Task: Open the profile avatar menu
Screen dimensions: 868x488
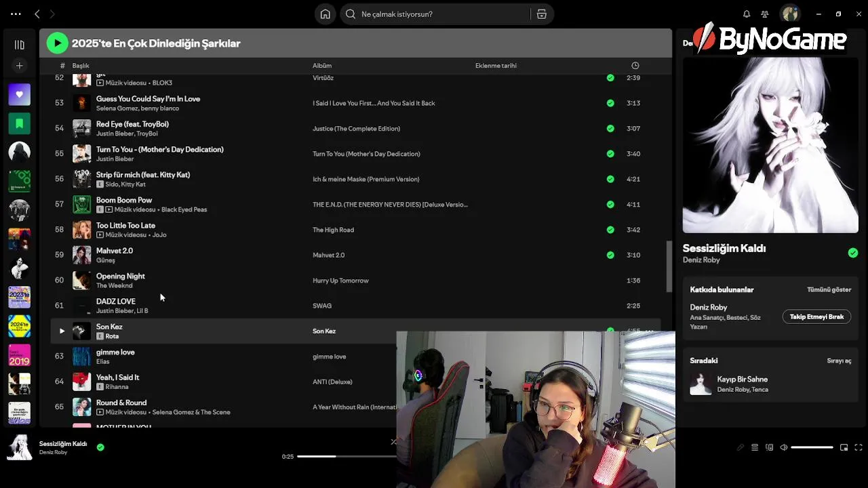Action: point(789,14)
